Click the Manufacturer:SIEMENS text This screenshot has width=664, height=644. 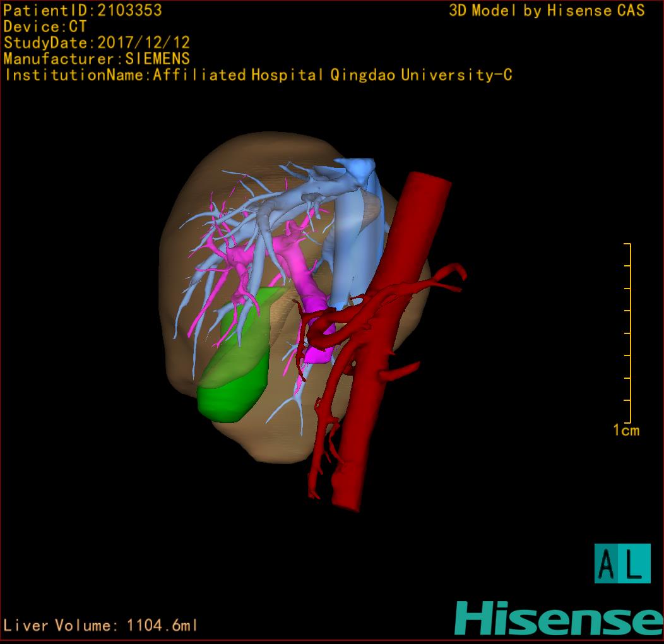(97, 59)
